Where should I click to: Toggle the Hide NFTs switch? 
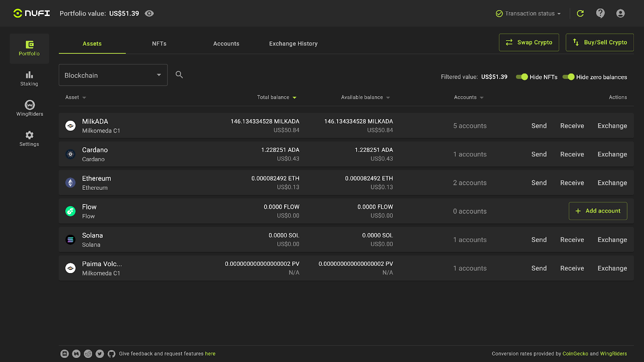(x=522, y=77)
